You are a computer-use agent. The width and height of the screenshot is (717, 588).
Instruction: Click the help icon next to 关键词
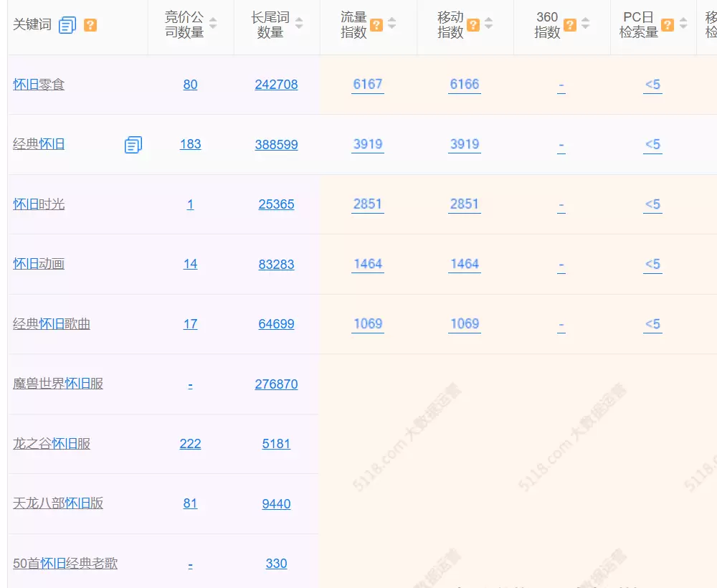pos(90,25)
